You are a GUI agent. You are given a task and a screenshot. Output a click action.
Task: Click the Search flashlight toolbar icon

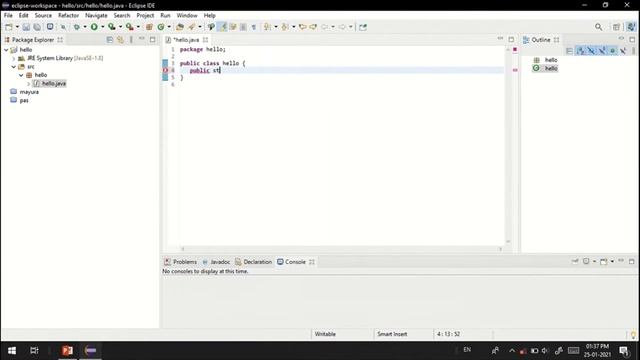[211, 27]
